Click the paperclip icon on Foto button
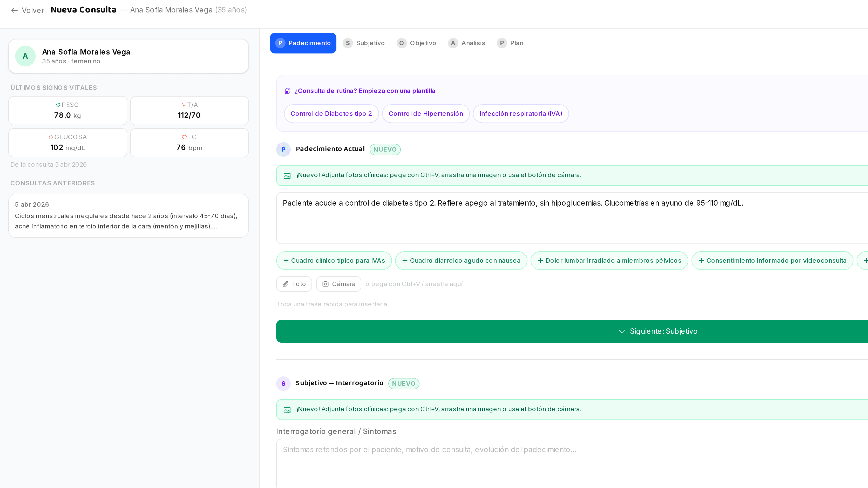Viewport: 868px width, 488px height. [286, 284]
